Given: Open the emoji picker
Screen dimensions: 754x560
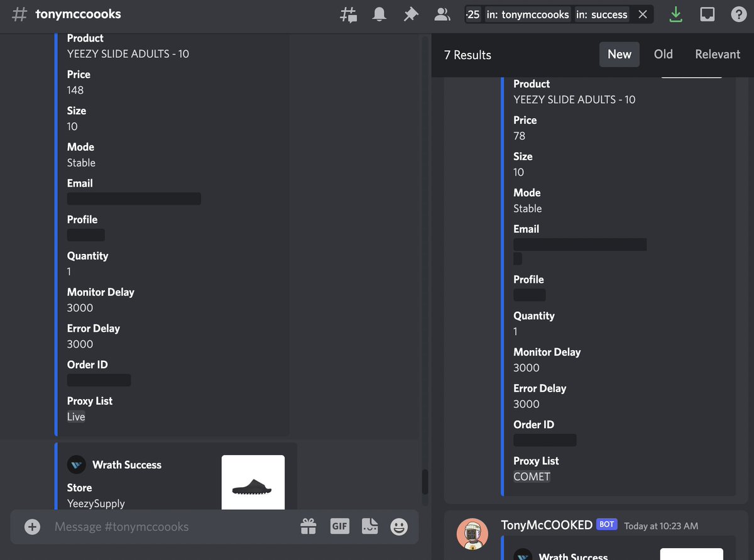Looking at the screenshot, I should pyautogui.click(x=399, y=527).
